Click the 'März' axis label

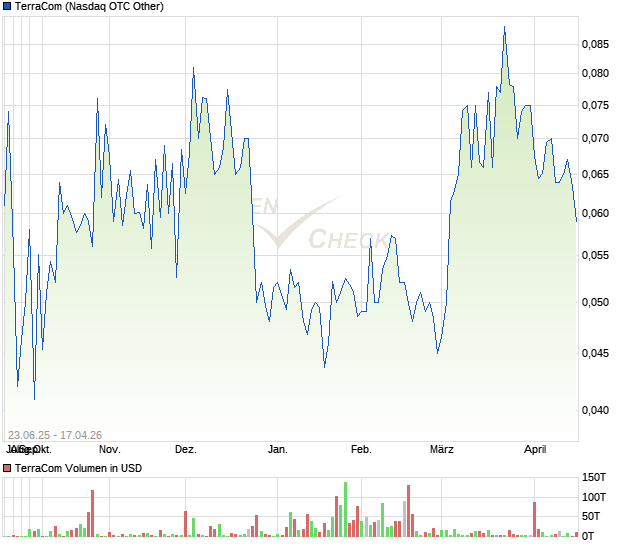(442, 450)
